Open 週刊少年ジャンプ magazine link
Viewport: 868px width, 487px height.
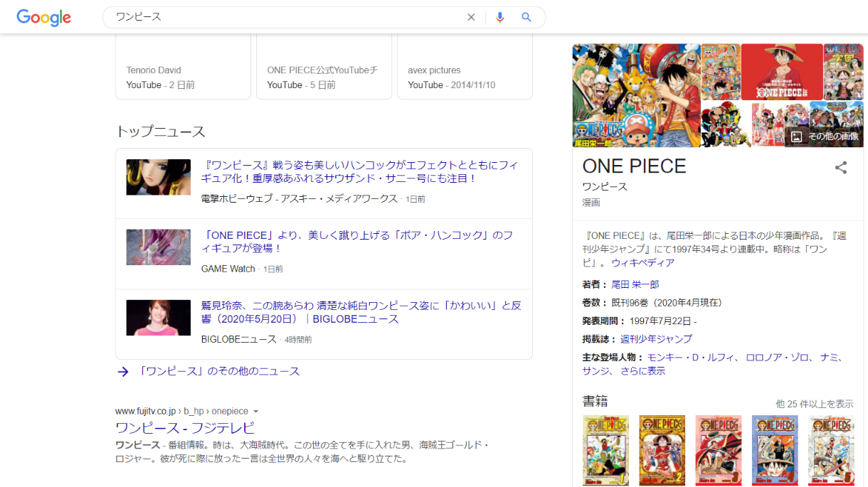click(x=656, y=339)
